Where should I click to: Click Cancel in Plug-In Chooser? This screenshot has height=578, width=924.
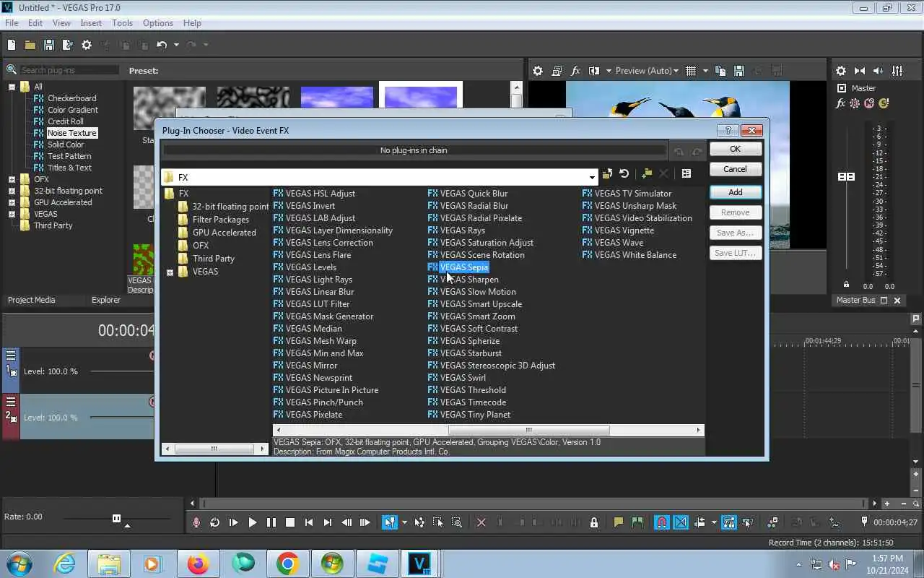735,169
